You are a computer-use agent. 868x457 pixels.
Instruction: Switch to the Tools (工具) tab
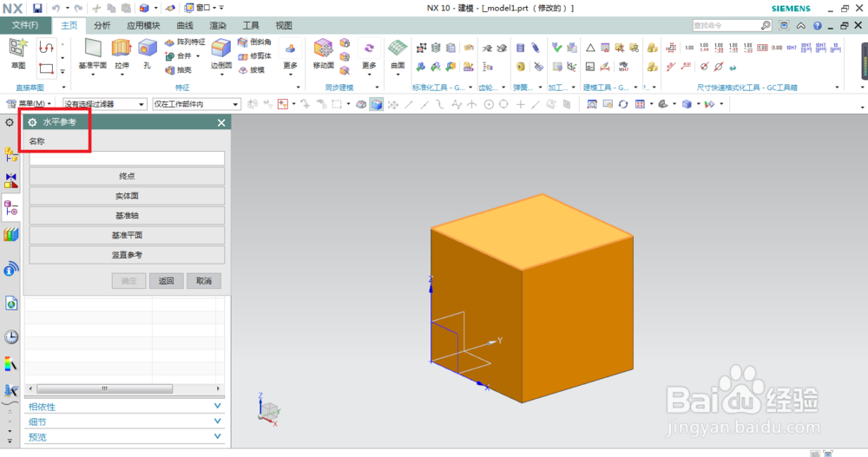click(x=251, y=25)
